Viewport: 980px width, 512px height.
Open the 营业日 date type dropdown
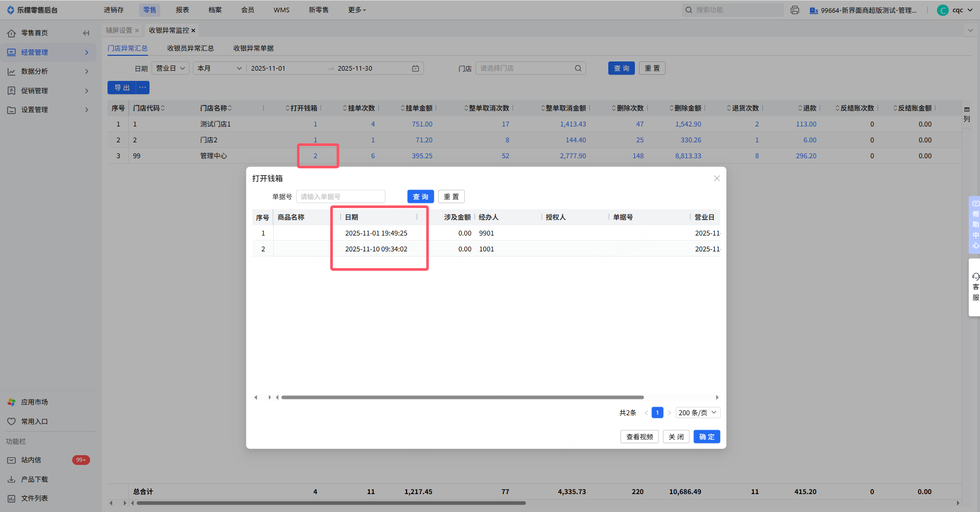click(x=171, y=69)
